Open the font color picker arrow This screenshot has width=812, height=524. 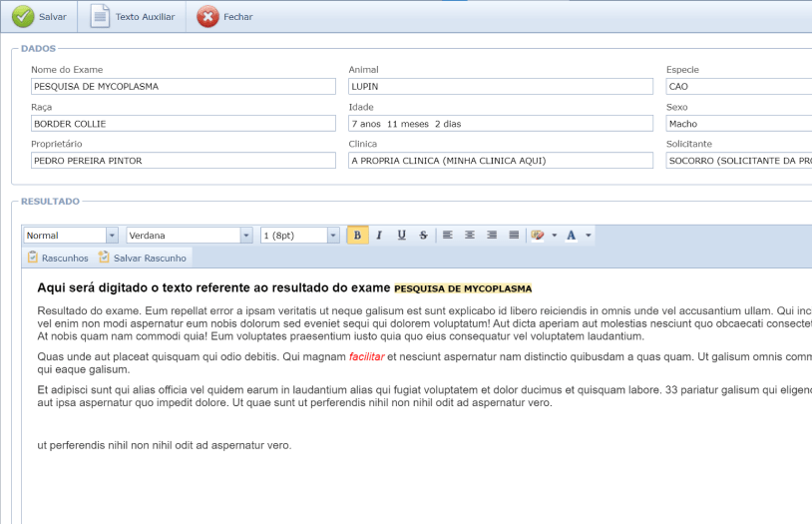click(589, 236)
